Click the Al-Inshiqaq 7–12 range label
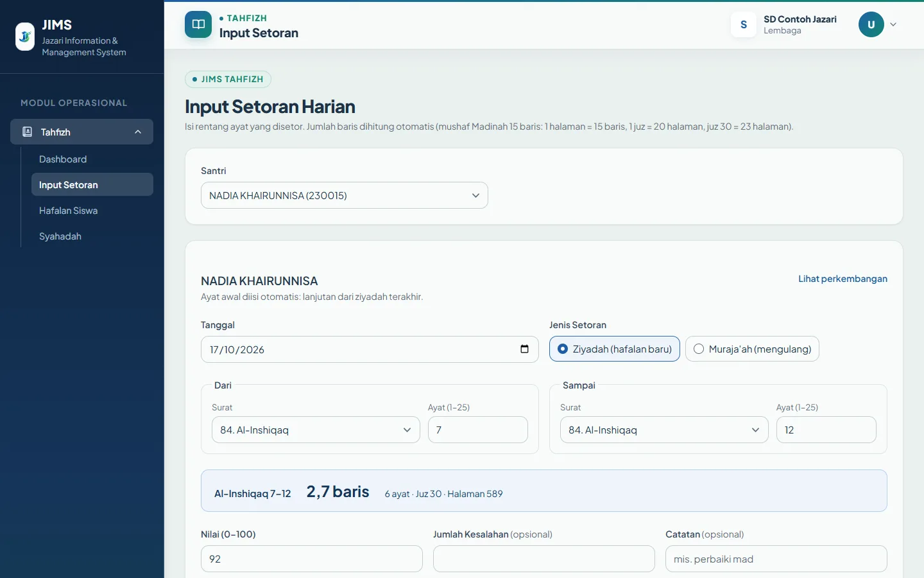Viewport: 924px width, 578px height. tap(253, 494)
